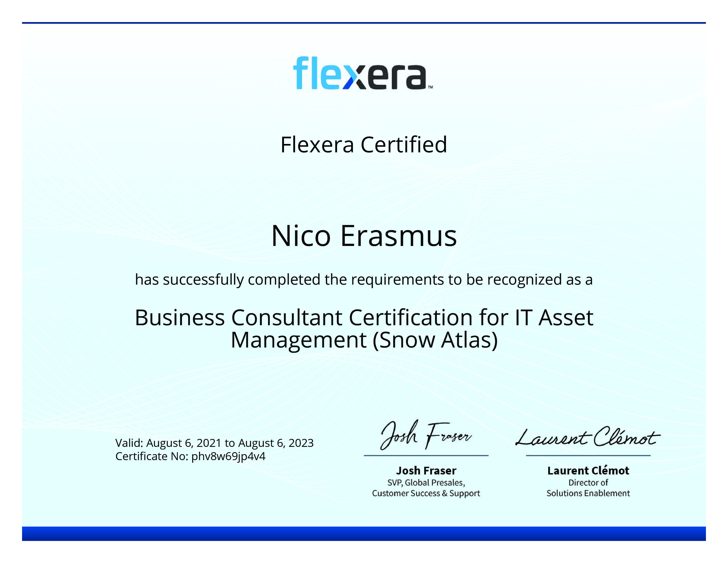Select the validity line "Valid: August 6, 2021"
The width and height of the screenshot is (728, 563).
(214, 443)
